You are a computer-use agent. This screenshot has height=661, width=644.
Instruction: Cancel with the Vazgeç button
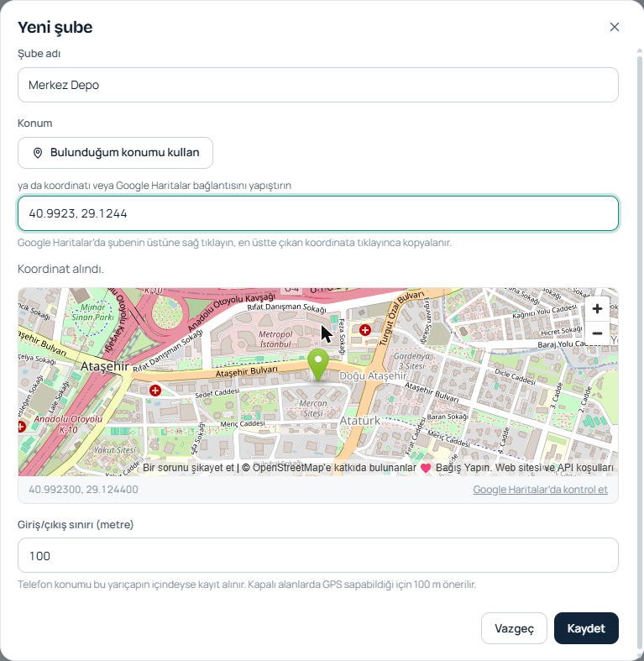(x=514, y=628)
